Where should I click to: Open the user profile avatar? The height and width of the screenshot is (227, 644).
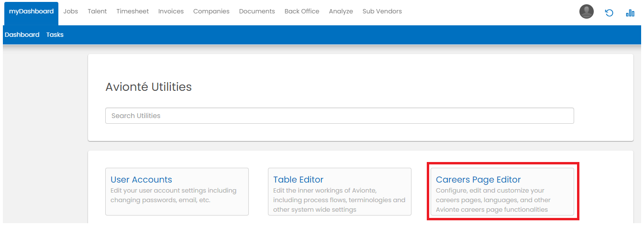(x=586, y=11)
